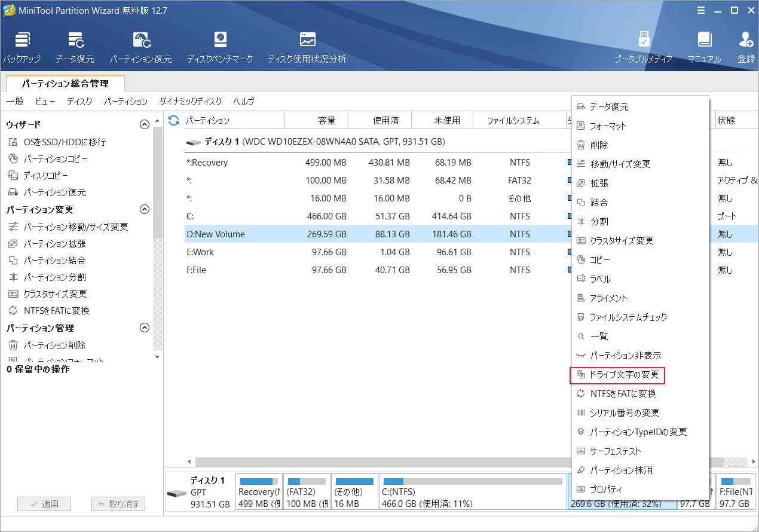Open パーティション復元 in the top toolbar
This screenshot has width=759, height=532.
point(140,47)
